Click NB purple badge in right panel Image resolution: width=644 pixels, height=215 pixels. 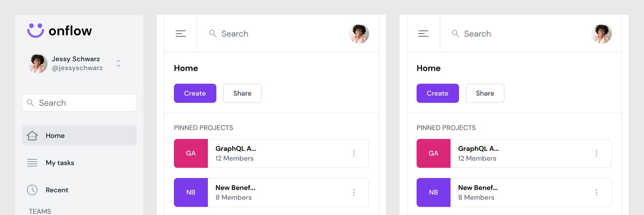tap(433, 192)
